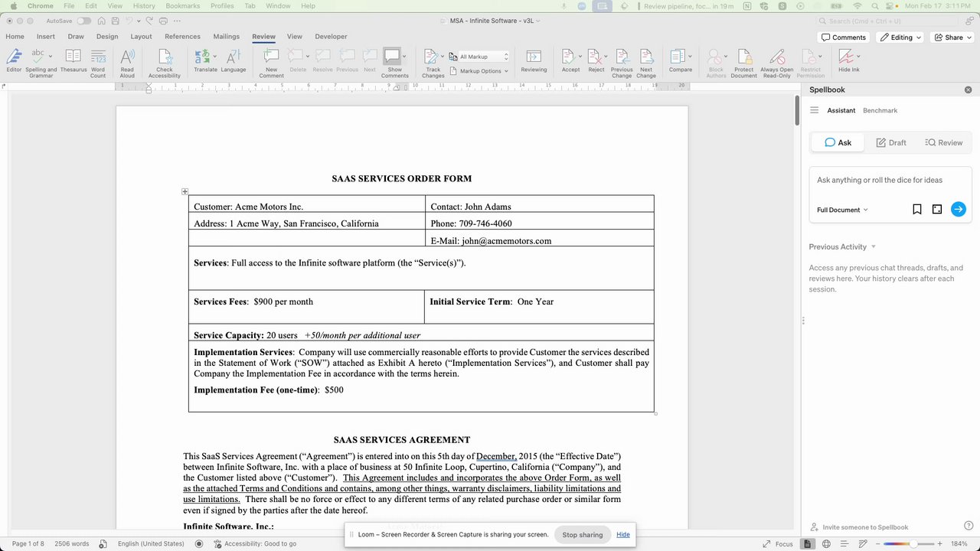
Task: Open the Share dropdown
Action: pyautogui.click(x=951, y=37)
